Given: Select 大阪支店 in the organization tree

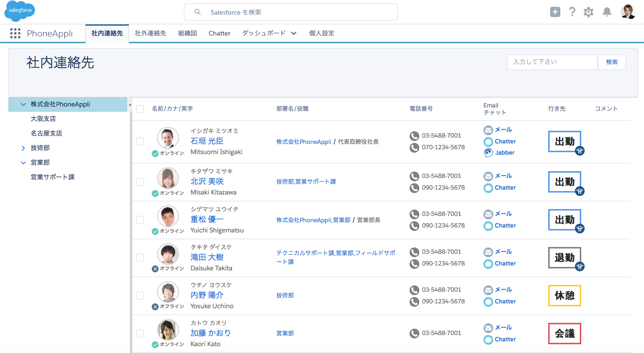Looking at the screenshot, I should tap(43, 119).
